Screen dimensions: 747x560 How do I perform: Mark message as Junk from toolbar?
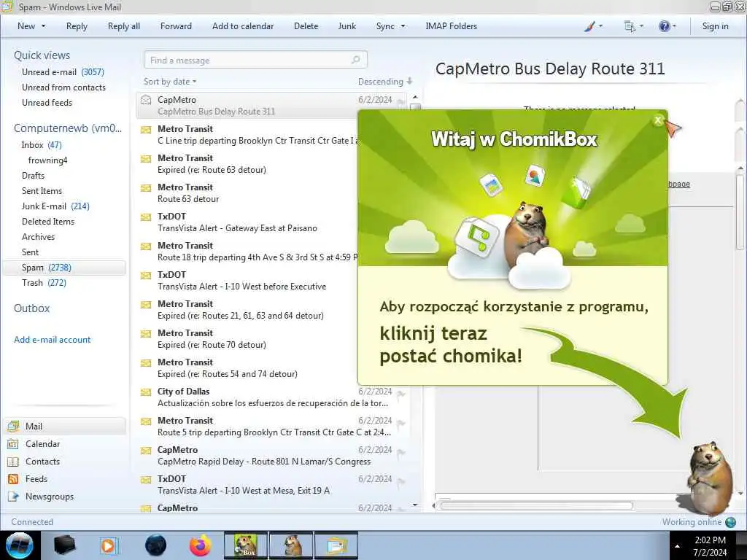[347, 26]
